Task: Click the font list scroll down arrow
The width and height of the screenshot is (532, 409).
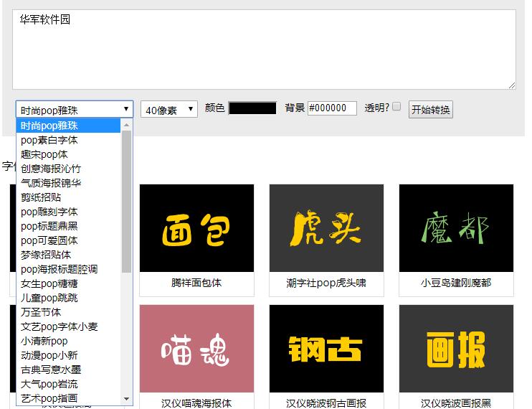Action: 127,399
